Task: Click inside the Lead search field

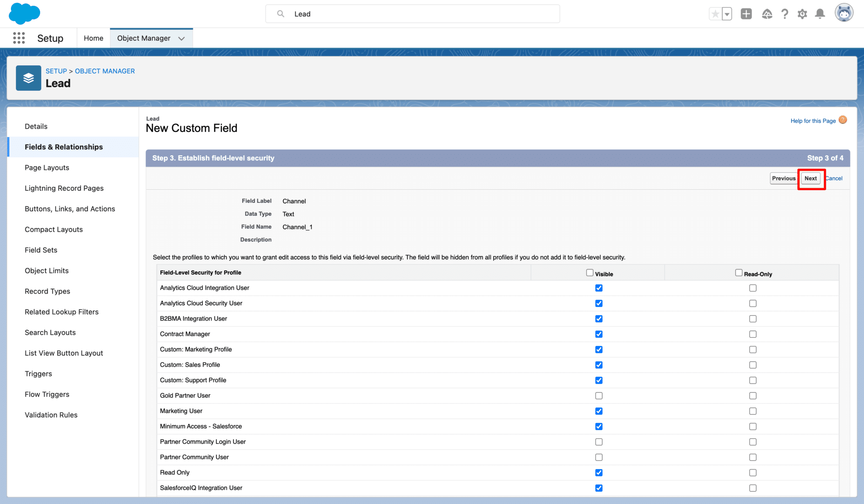Action: 413,13
